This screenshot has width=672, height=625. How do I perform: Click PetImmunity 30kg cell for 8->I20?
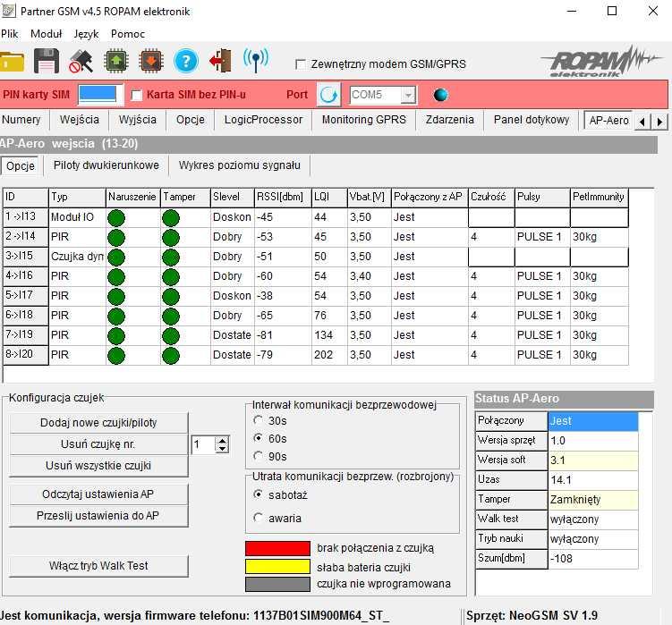[600, 355]
